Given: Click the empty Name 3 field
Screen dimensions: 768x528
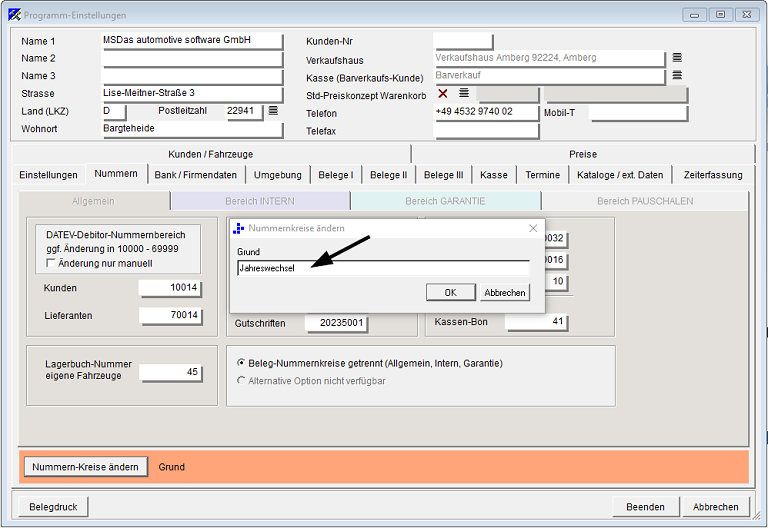Looking at the screenshot, I should point(192,76).
